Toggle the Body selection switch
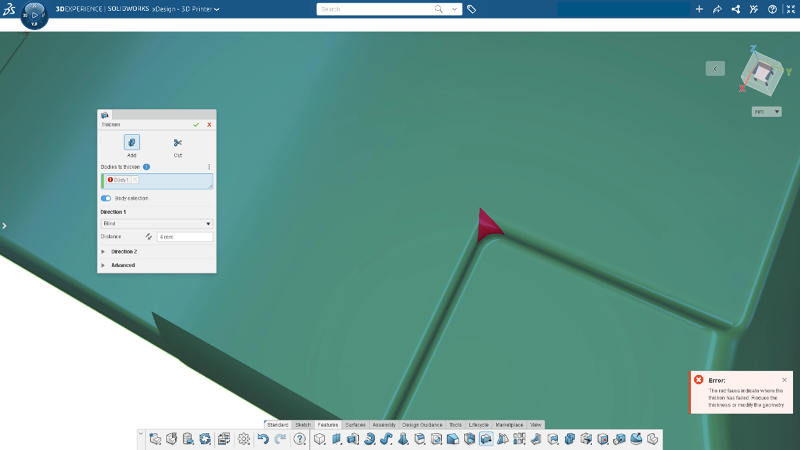The width and height of the screenshot is (800, 450). [x=106, y=198]
